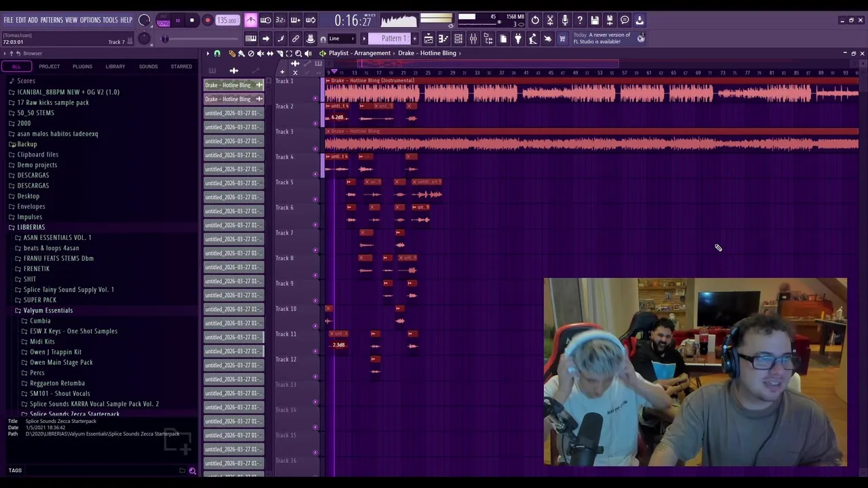Open the Line snap dropdown
Screen dimensions: 868x488
click(x=343, y=39)
